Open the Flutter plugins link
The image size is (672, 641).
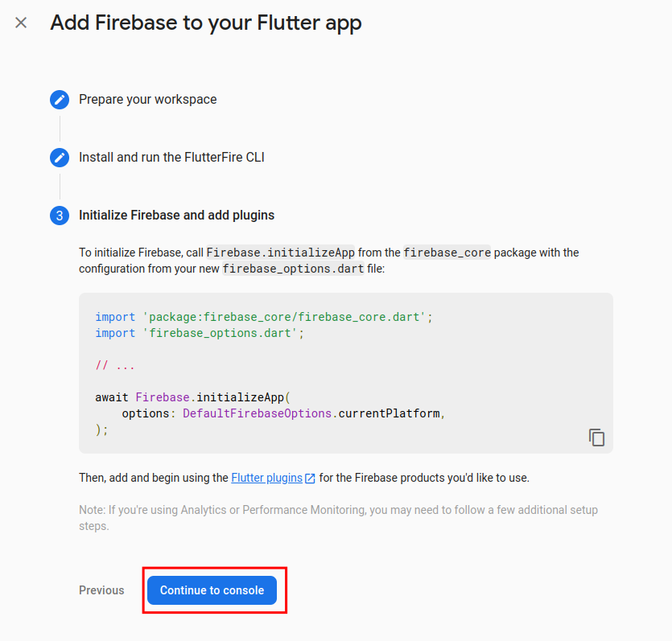(x=266, y=478)
